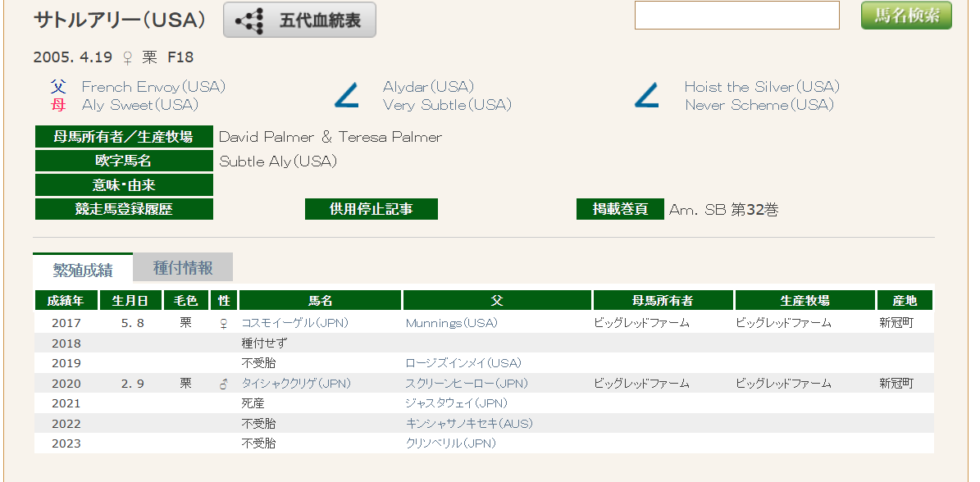Image resolution: width=980 pixels, height=482 pixels.
Task: Click the blue pedigree arrow before Hoist the Silver
Action: 647,96
